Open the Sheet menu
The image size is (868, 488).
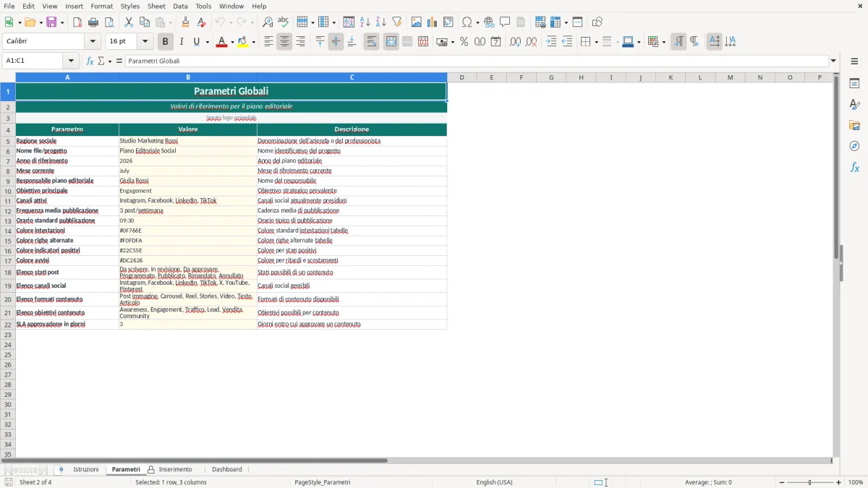(x=156, y=6)
